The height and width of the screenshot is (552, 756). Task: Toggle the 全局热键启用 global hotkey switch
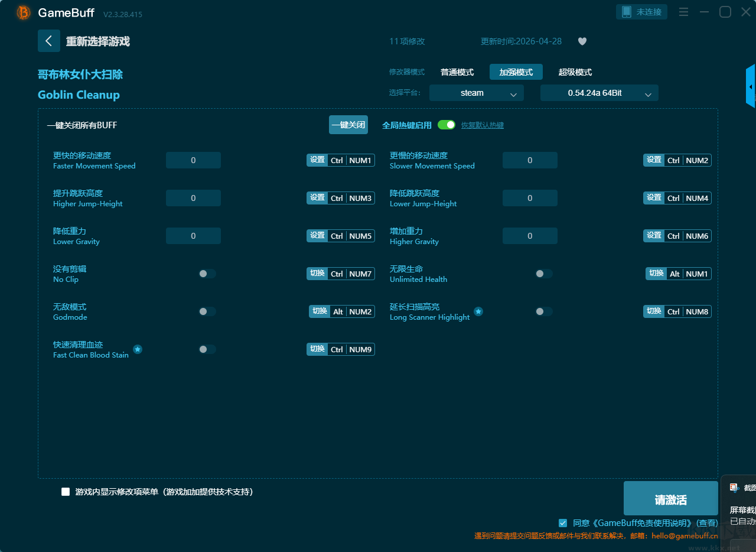[x=447, y=125]
